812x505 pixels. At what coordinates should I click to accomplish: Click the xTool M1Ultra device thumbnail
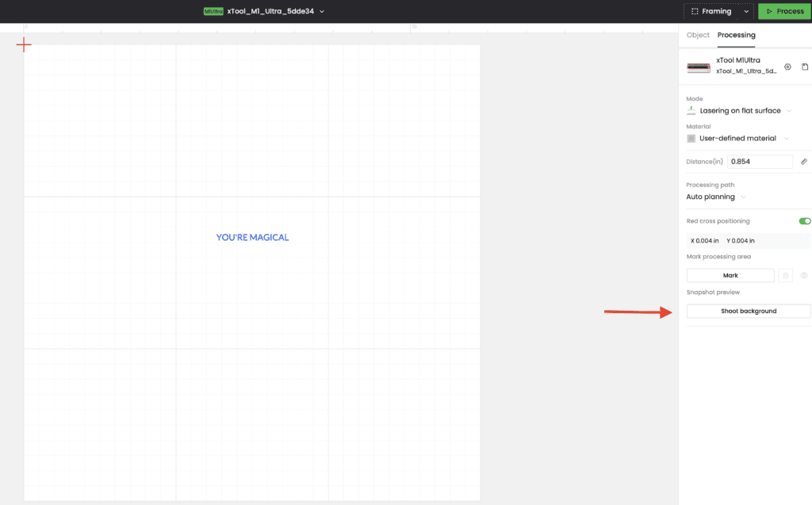click(x=699, y=67)
